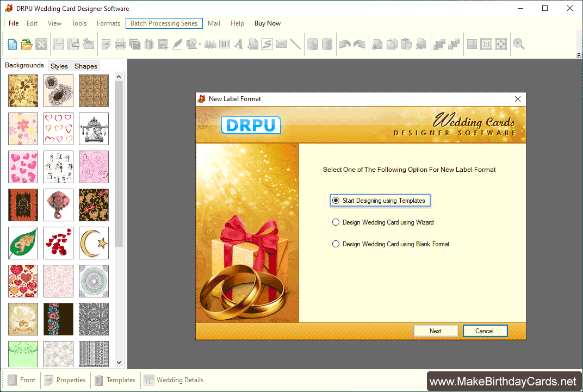Click the dashed S selection icon

(267, 44)
